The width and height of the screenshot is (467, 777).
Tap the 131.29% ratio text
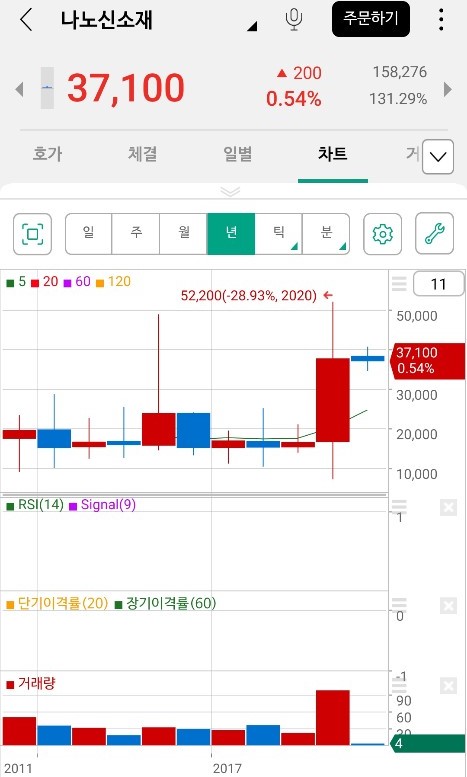pyautogui.click(x=398, y=99)
